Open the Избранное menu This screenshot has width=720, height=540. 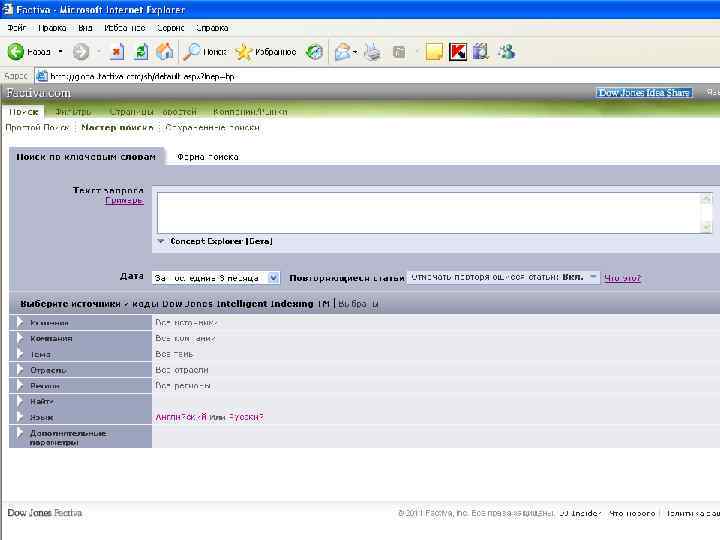click(124, 28)
